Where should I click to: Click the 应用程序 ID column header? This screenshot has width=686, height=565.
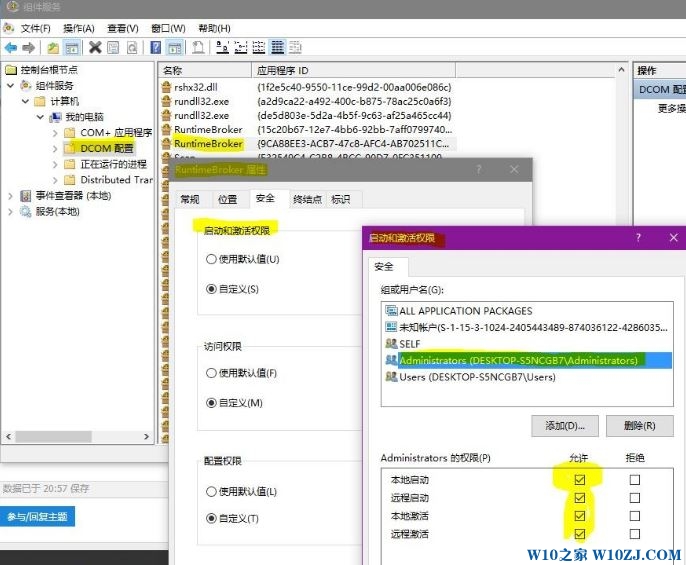click(x=354, y=70)
